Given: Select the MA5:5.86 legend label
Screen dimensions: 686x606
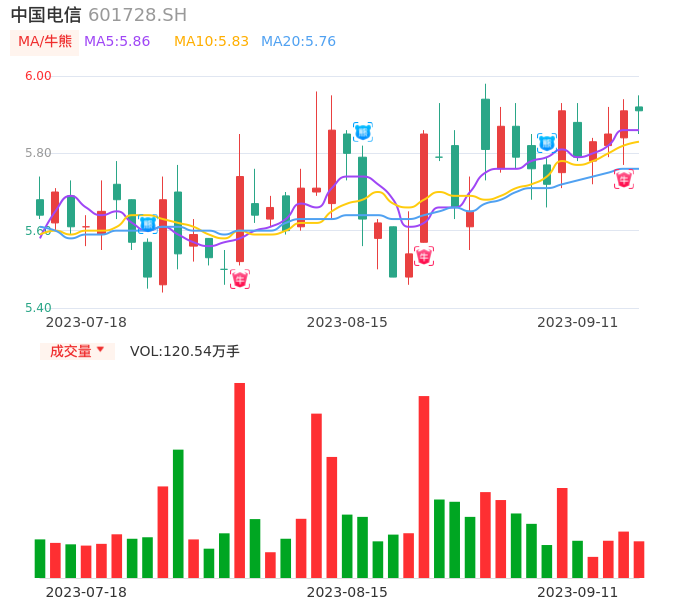Looking at the screenshot, I should click(117, 42).
